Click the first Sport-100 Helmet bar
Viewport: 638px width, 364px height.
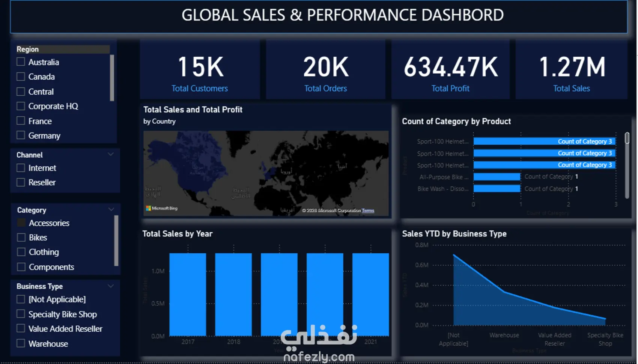[x=544, y=141]
